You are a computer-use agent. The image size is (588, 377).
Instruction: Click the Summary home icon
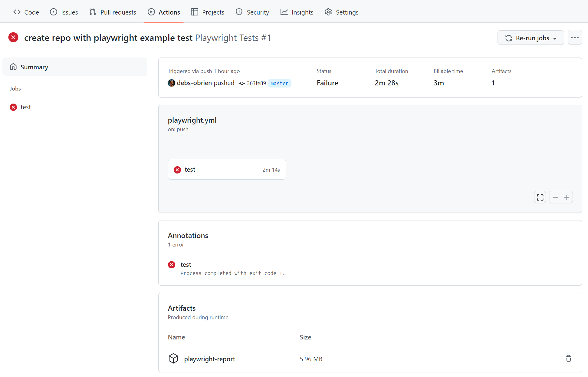13,67
